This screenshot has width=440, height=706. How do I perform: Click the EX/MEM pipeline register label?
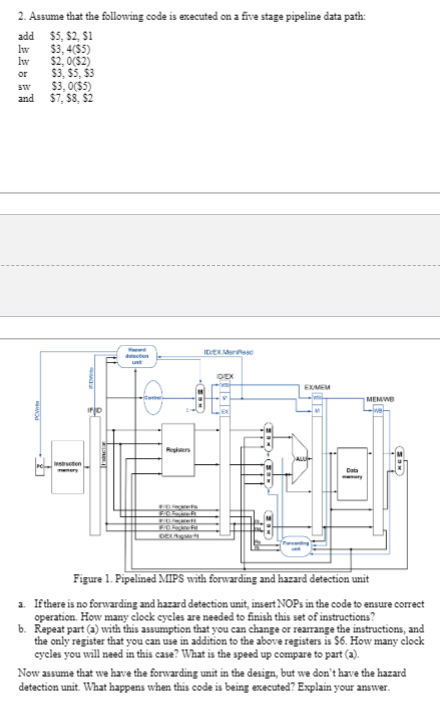[x=318, y=387]
